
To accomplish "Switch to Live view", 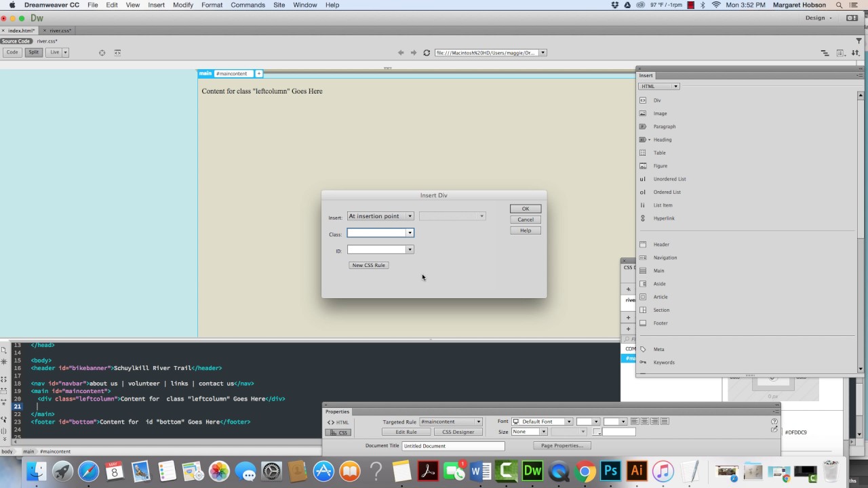I will point(54,52).
